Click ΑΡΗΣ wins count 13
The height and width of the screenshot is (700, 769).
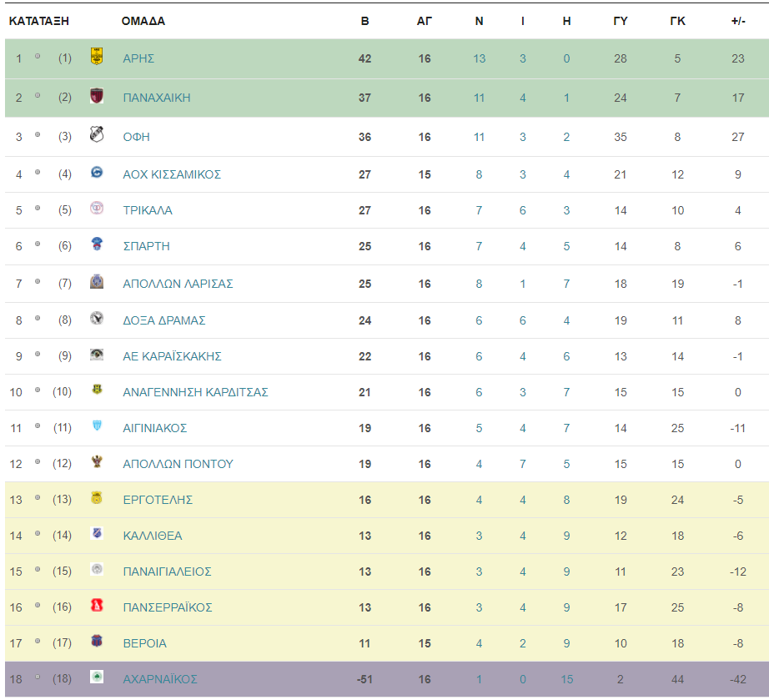point(479,58)
